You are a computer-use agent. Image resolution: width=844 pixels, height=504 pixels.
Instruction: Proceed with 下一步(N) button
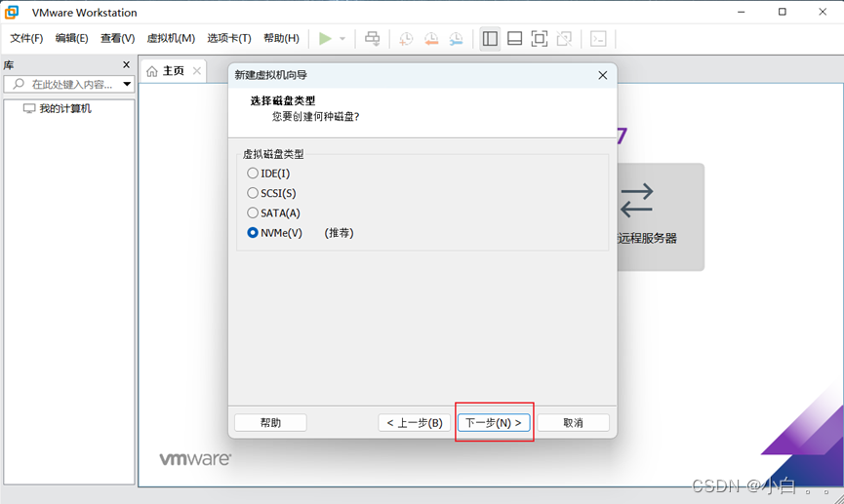click(494, 423)
